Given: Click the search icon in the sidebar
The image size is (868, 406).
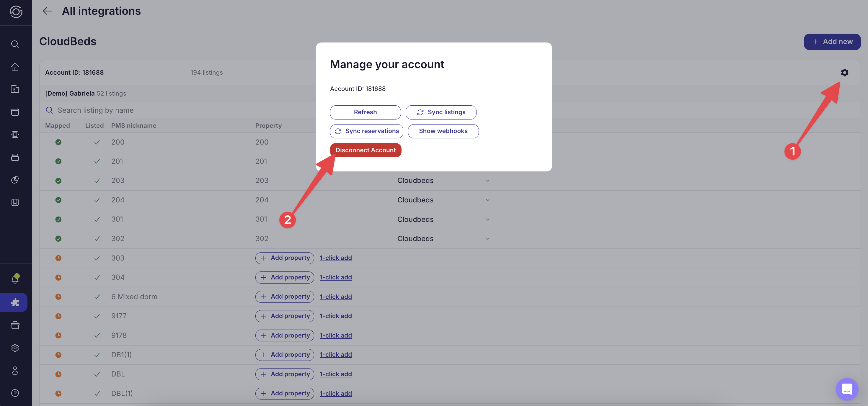Looking at the screenshot, I should [x=15, y=44].
